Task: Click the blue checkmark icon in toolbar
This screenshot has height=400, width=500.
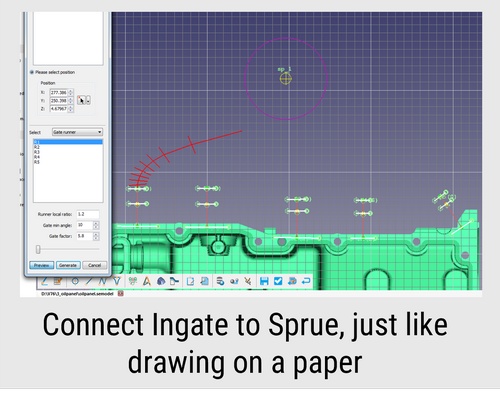Action: tap(278, 281)
